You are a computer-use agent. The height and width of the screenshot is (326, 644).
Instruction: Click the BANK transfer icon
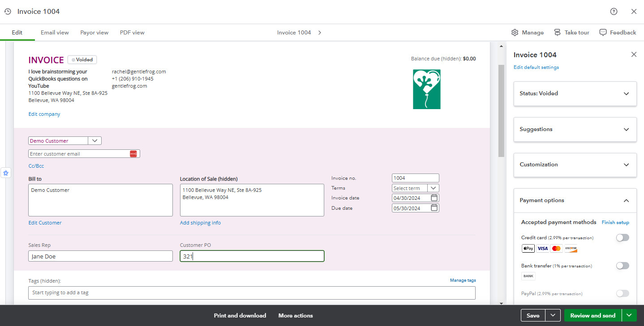[x=528, y=276]
